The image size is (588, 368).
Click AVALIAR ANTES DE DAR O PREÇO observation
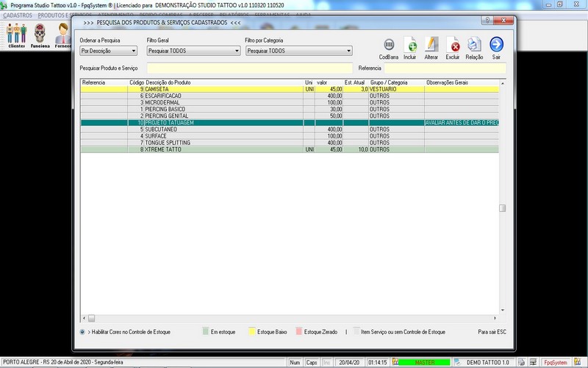pyautogui.click(x=462, y=123)
